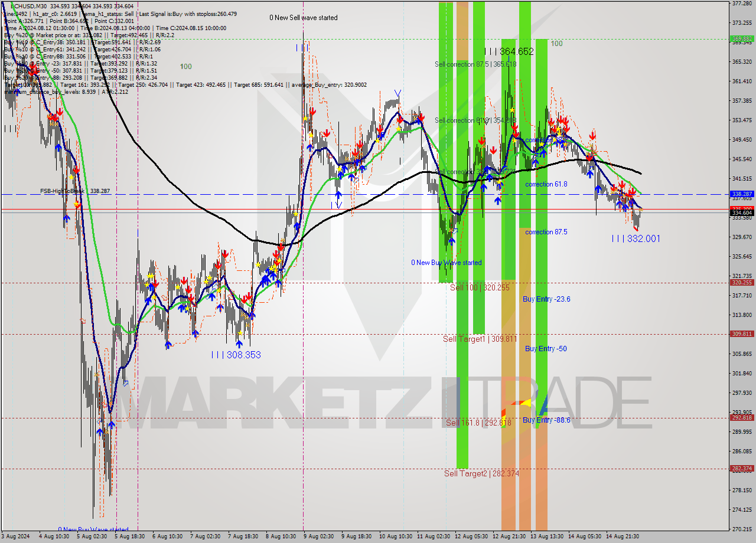
Task: Click the '3 Aug 2024' date label
Action: point(15,537)
